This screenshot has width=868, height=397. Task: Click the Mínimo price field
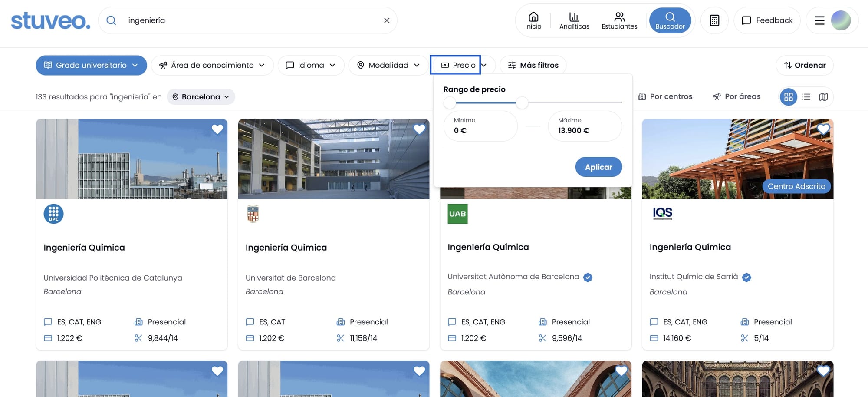tap(480, 126)
